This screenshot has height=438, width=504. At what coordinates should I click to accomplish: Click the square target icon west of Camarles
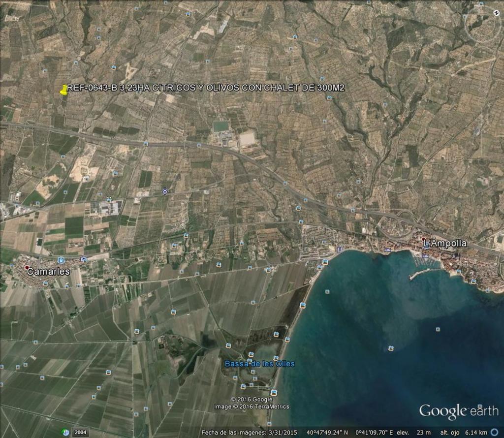pyautogui.click(x=18, y=197)
